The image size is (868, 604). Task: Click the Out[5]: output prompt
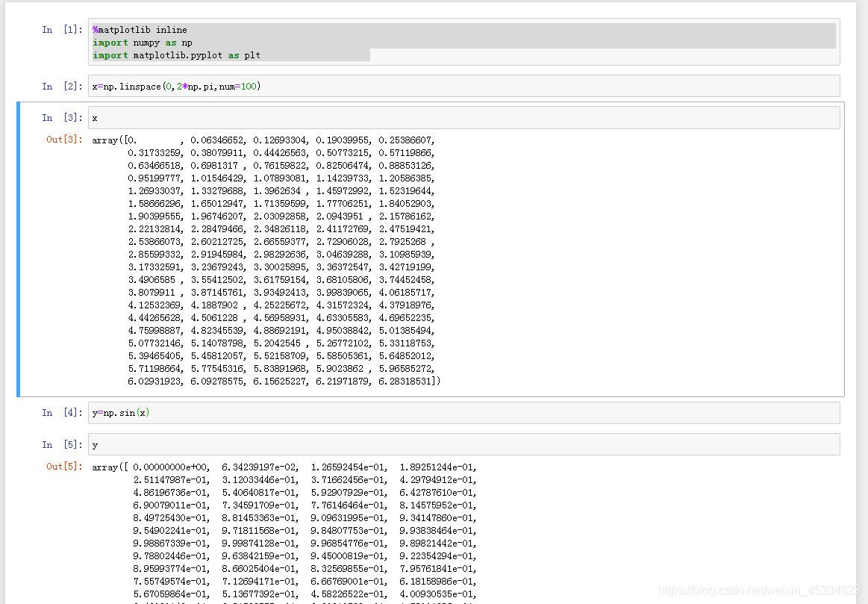coord(64,467)
